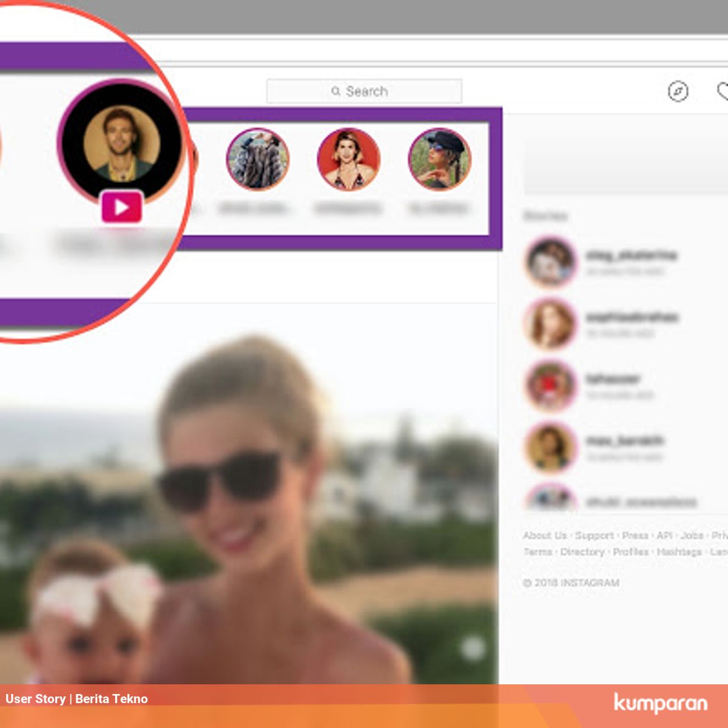Open the red-background woman story circle

[x=348, y=159]
